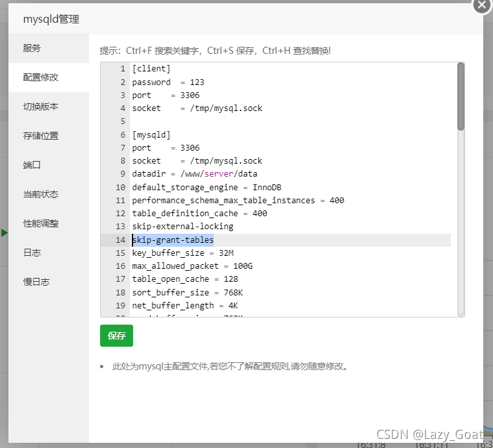Click the datadir = /www/server/data line
The width and height of the screenshot is (493, 448).
pyautogui.click(x=195, y=174)
